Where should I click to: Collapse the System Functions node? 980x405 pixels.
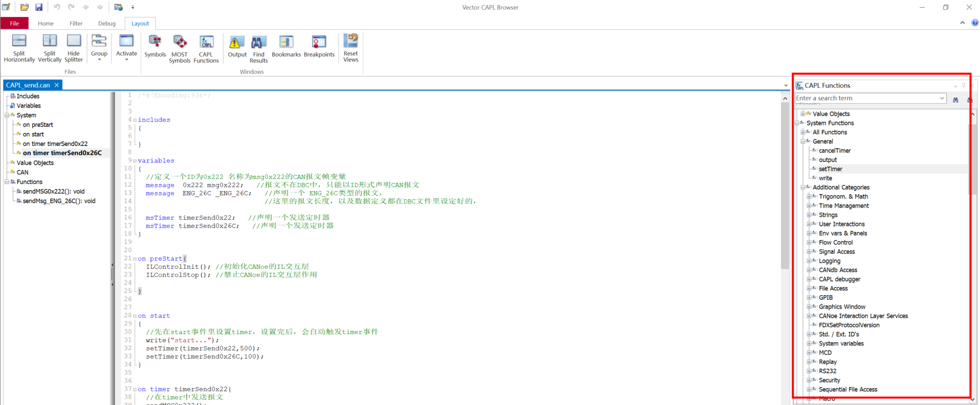[x=797, y=123]
